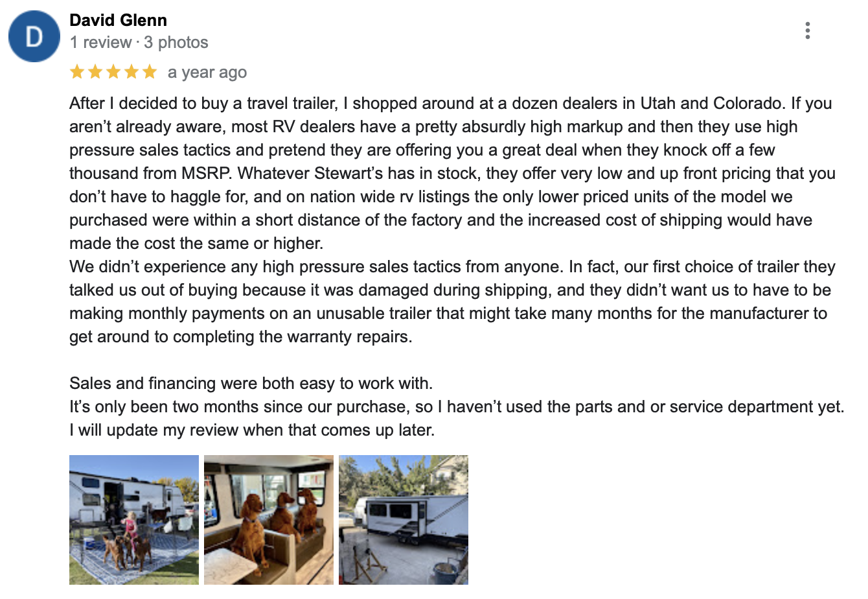Click the second gold rating star
868x599 pixels.
[95, 72]
